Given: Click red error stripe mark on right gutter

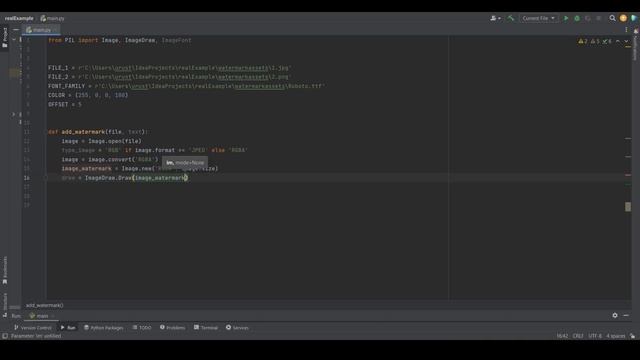Looking at the screenshot, I should coord(628,175).
